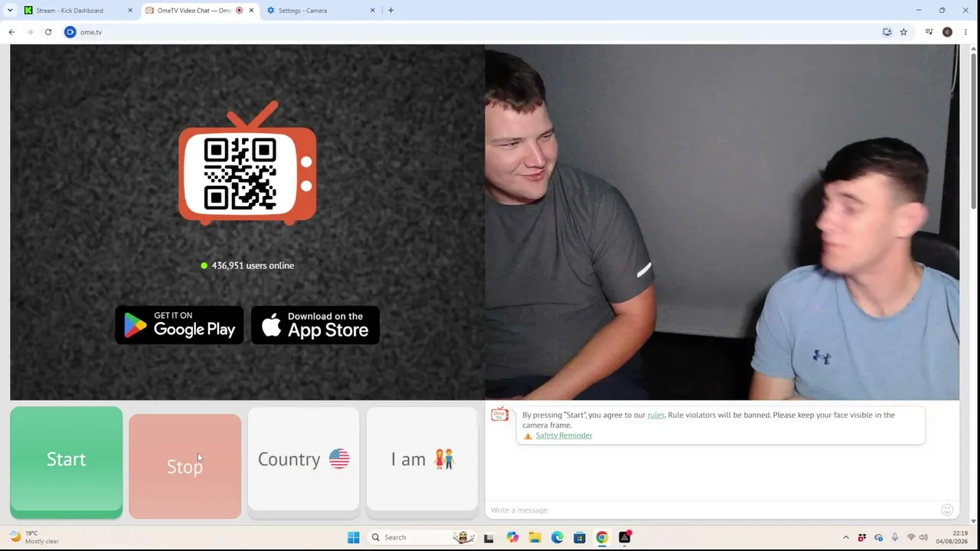The image size is (980, 551).
Task: Click the install app icon in address bar
Action: (x=887, y=32)
